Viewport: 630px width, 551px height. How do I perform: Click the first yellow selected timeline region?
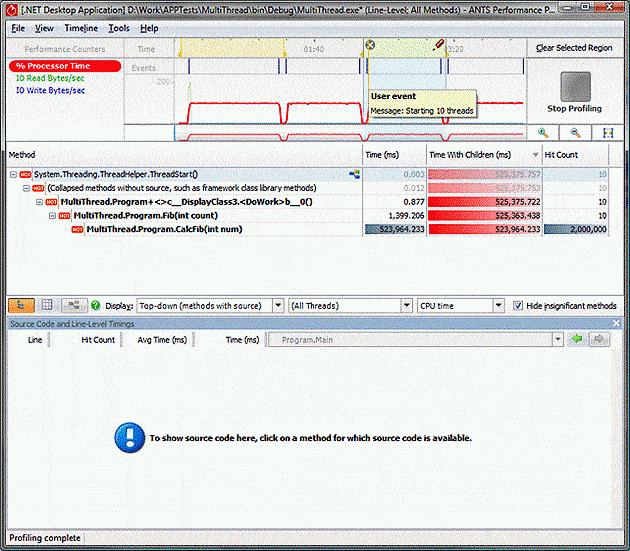[232, 47]
